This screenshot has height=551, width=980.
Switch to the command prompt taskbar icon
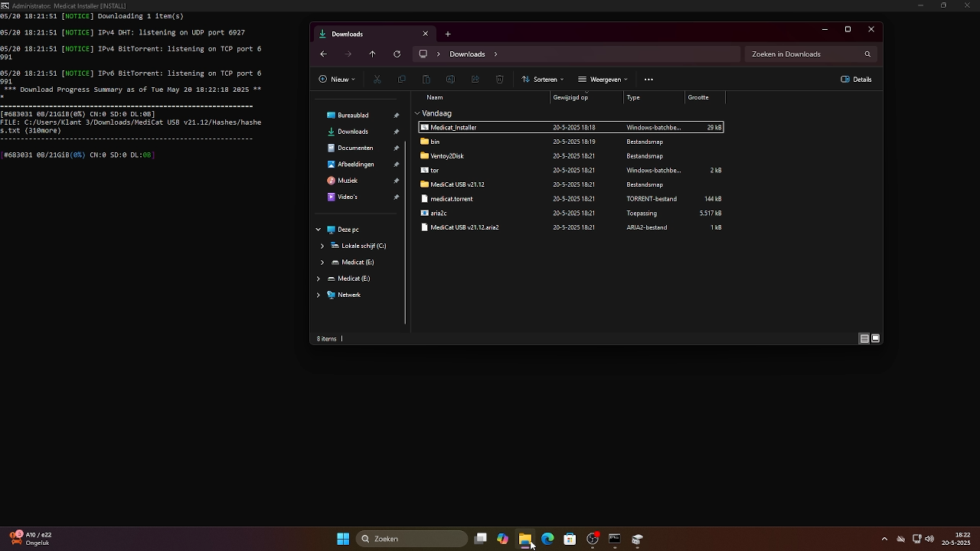pyautogui.click(x=614, y=539)
